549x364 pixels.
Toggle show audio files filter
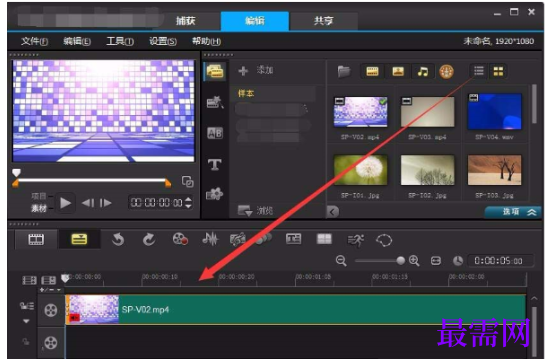pos(423,71)
